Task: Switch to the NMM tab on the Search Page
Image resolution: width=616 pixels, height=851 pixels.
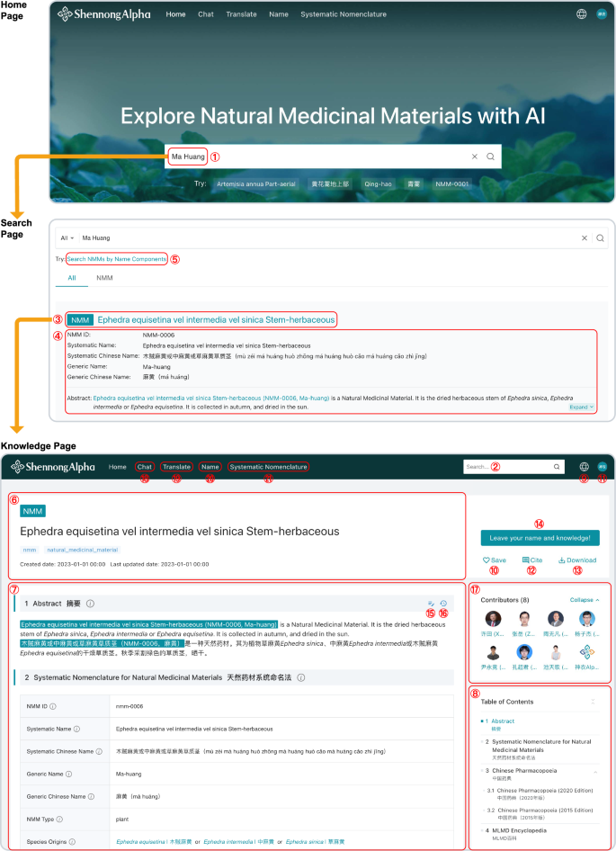Action: [104, 278]
